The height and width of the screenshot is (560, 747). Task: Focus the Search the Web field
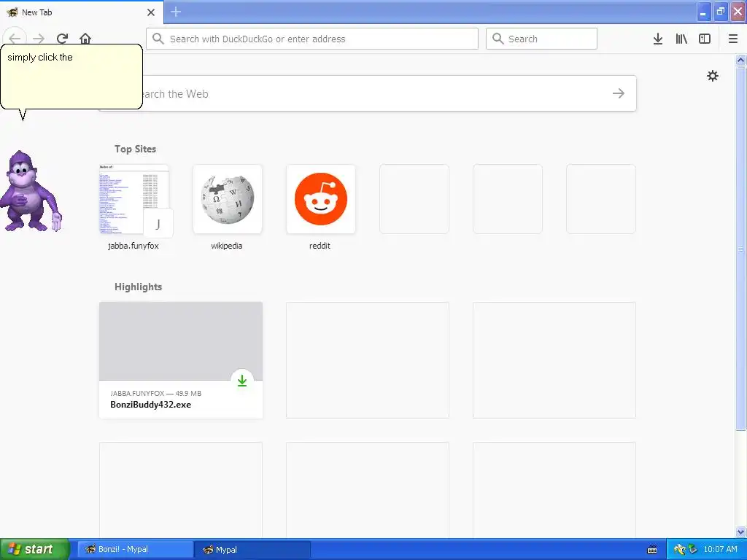tap(368, 93)
